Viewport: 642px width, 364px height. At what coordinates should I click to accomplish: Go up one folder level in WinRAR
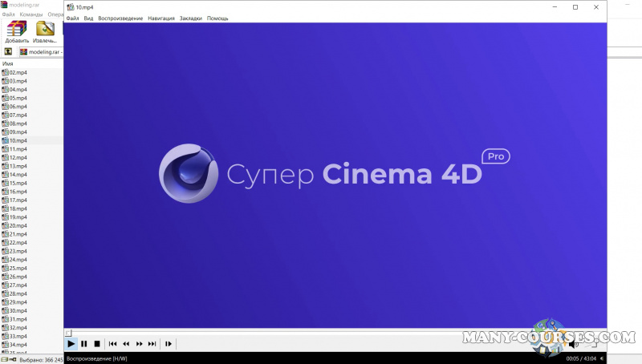[x=9, y=51]
